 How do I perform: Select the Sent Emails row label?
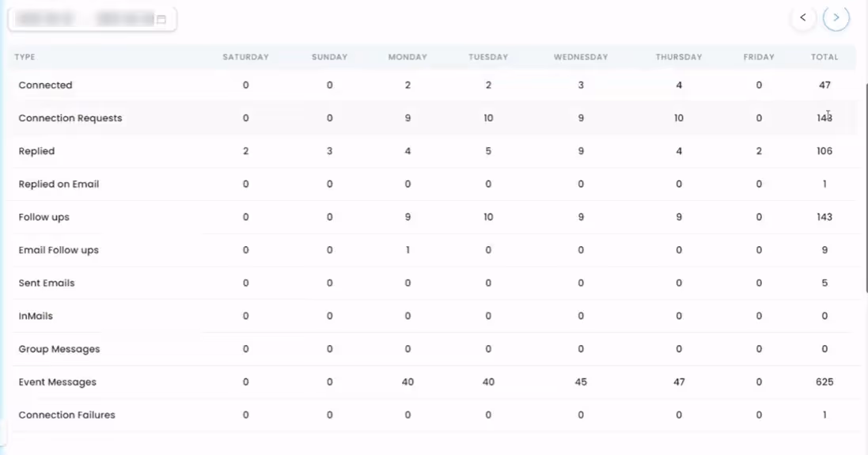click(47, 282)
